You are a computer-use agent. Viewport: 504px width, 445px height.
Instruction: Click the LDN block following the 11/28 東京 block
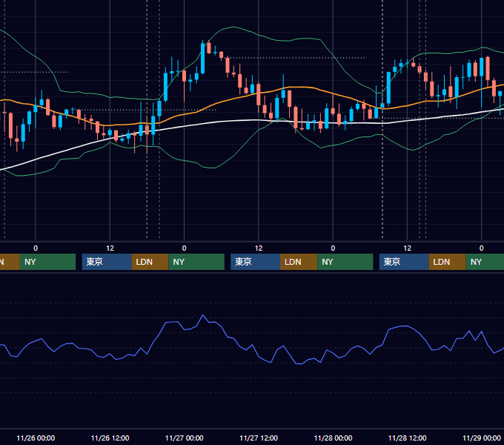448,262
